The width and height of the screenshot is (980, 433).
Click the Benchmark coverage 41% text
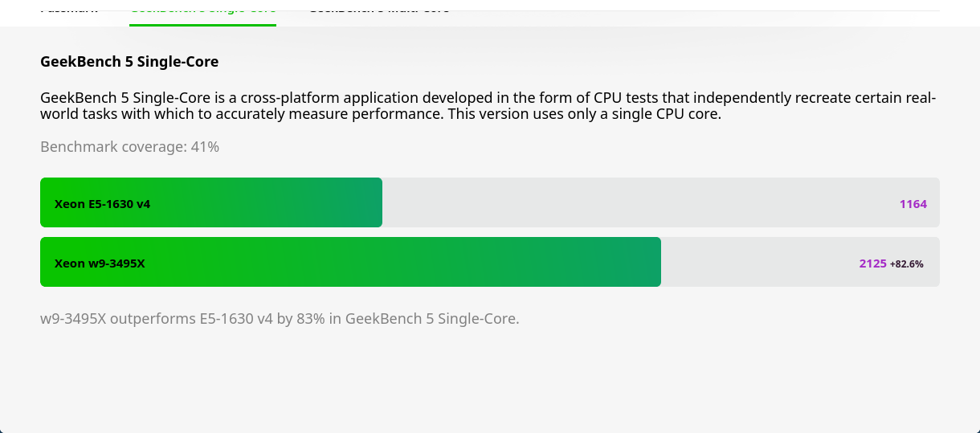pos(129,147)
